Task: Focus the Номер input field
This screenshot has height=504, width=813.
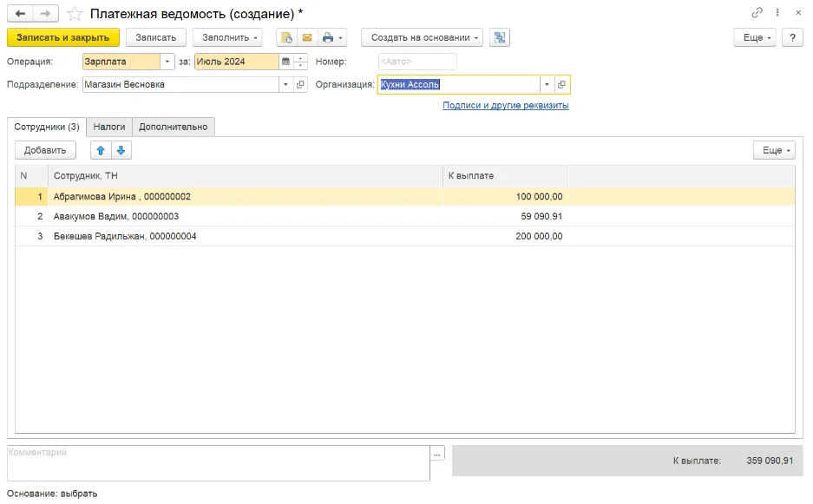Action: pos(417,62)
